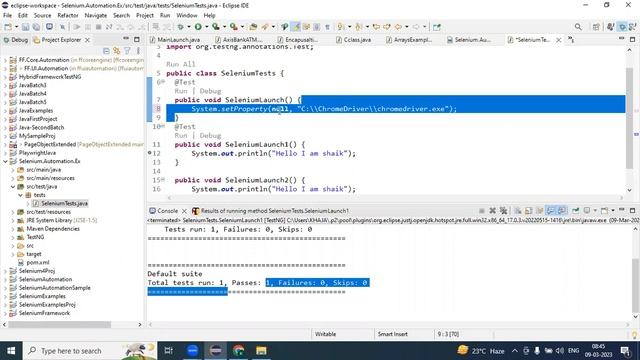
Task: Click the Run All code lens
Action: click(180, 64)
